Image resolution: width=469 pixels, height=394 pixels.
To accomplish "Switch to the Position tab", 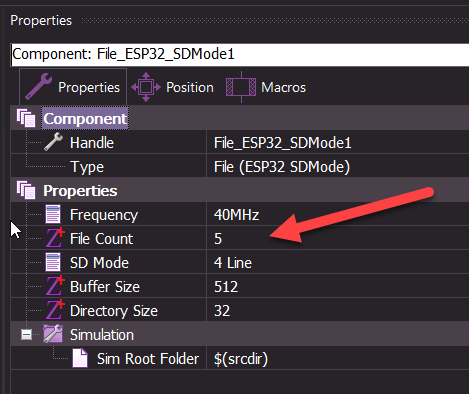I will pyautogui.click(x=173, y=87).
